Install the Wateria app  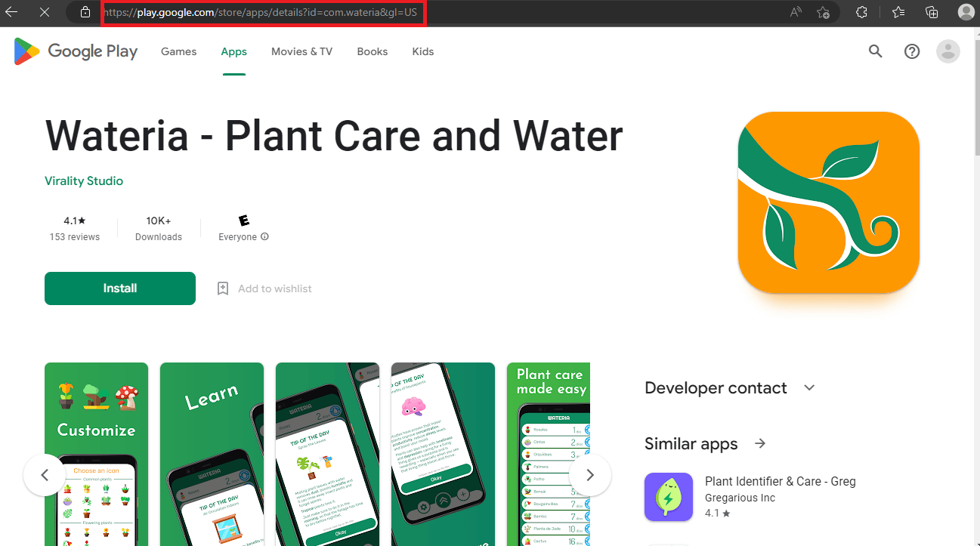[x=120, y=288]
